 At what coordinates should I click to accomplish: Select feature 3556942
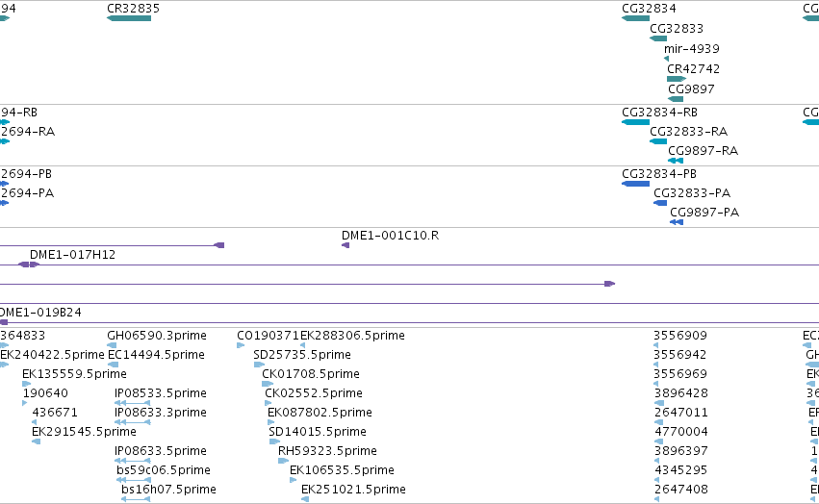point(658,365)
